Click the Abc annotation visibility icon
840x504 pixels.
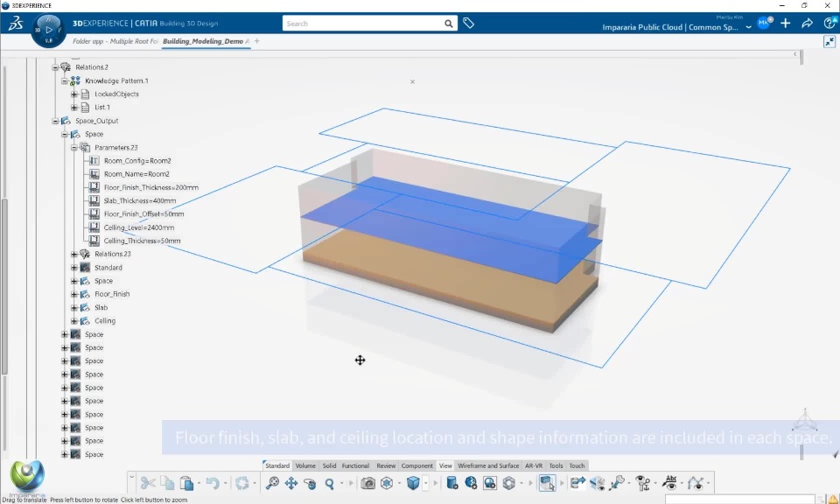670,483
